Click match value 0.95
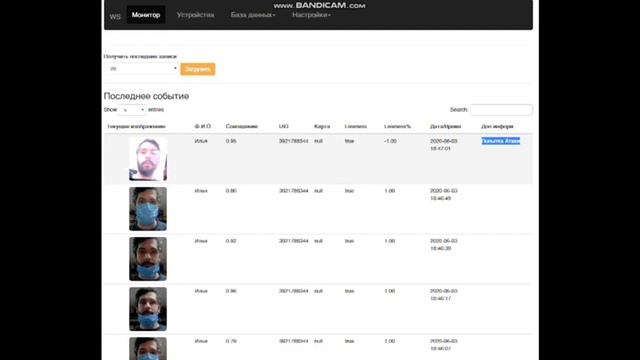This screenshot has height=360, width=640. (231, 141)
